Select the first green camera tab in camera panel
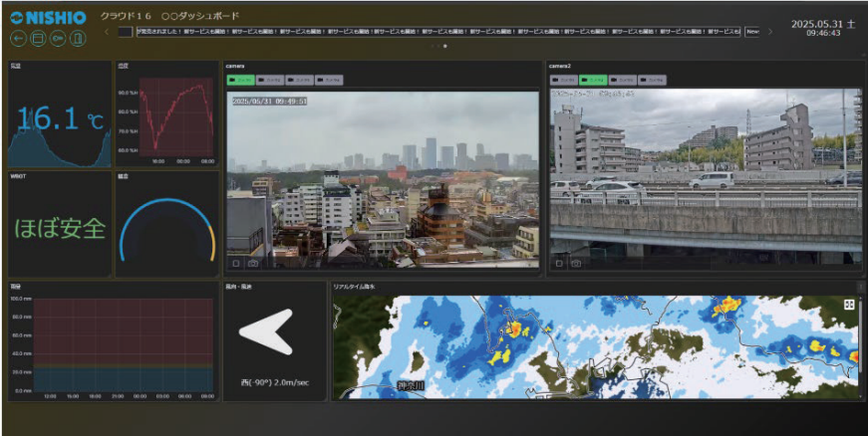The height and width of the screenshot is (436, 868). pos(239,80)
